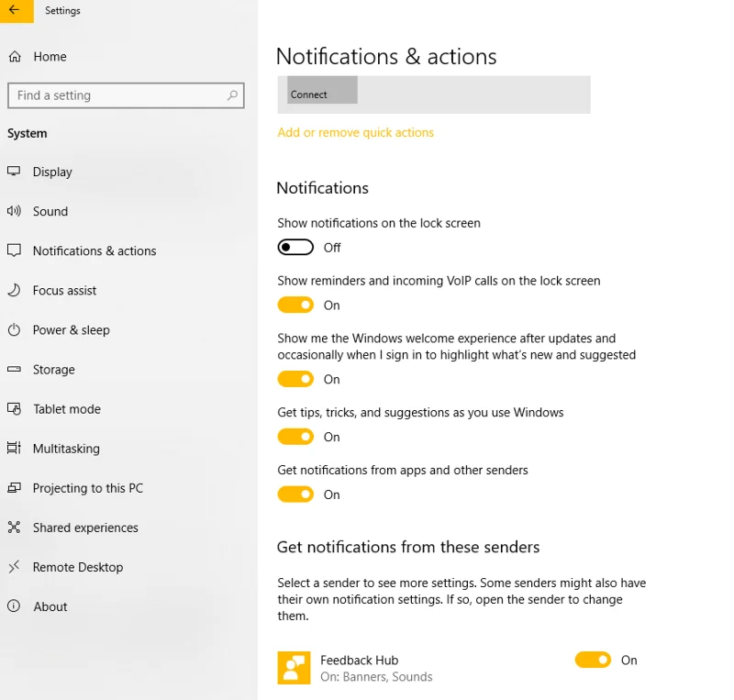This screenshot has width=734, height=700.
Task: Open Remote Desktop settings
Action: pos(77,566)
